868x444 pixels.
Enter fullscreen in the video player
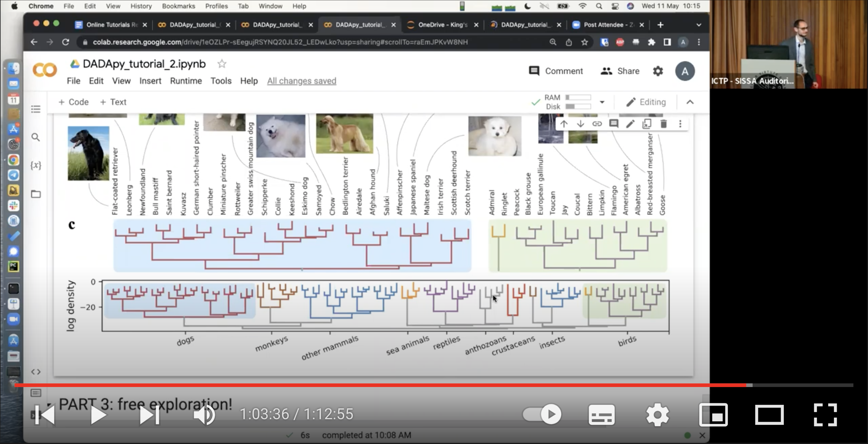[x=825, y=415]
